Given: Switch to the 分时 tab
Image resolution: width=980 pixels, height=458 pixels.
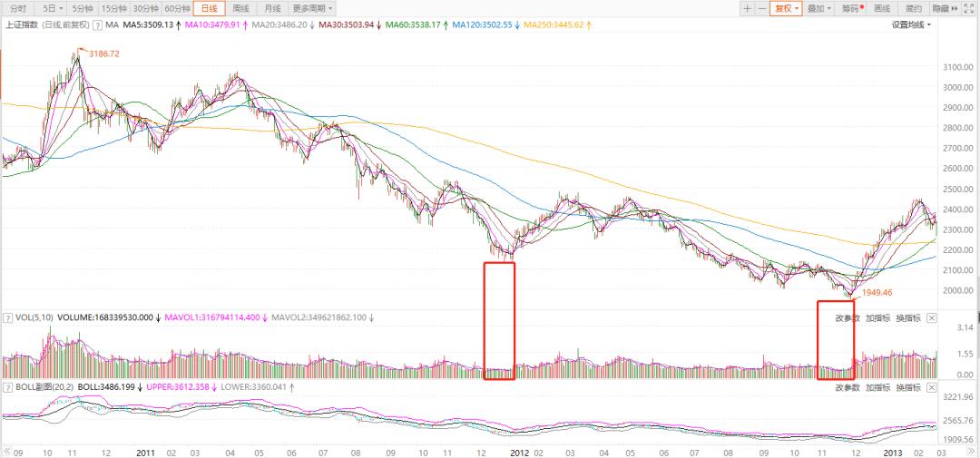Looking at the screenshot, I should pos(19,9).
